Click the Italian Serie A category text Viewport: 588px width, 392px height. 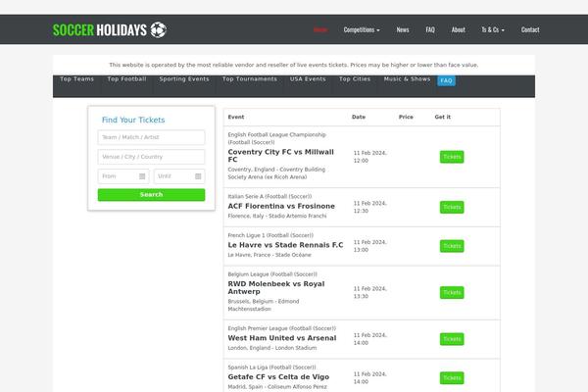(269, 196)
